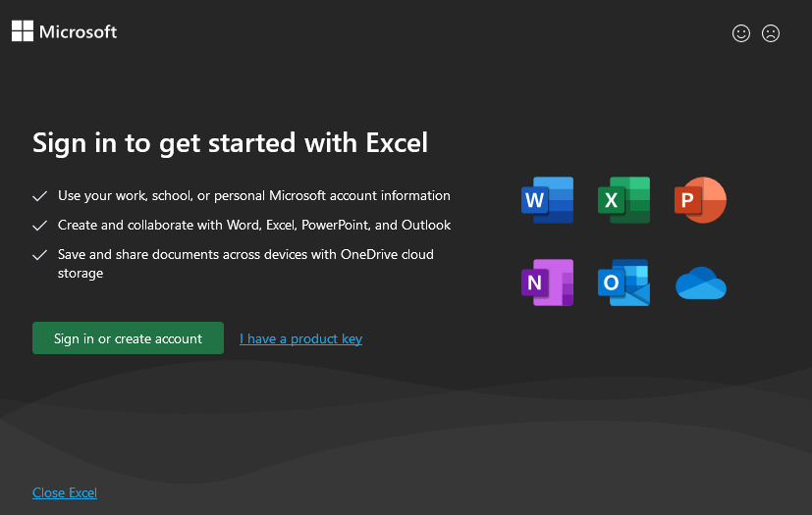
Task: Click checkmark beside Save and share documents line
Action: tap(40, 255)
